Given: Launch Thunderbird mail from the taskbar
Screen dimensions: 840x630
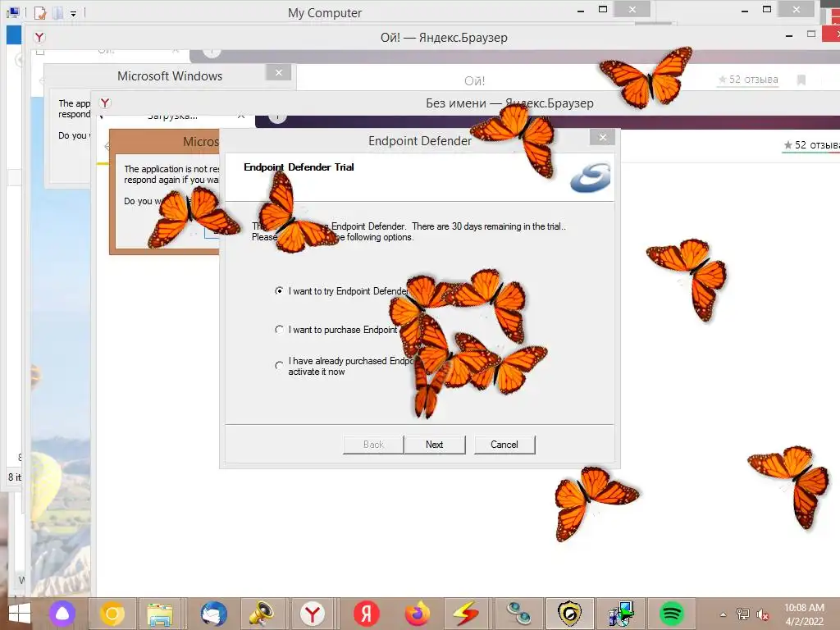Looking at the screenshot, I should [214, 614].
